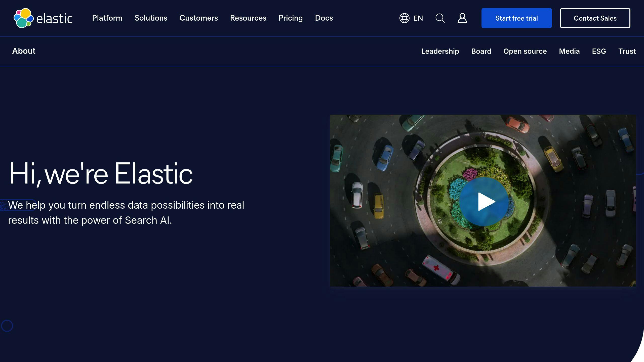Click the Hi, we're Elastic heading
Screen dimensions: 644x362
pyautogui.click(x=101, y=174)
